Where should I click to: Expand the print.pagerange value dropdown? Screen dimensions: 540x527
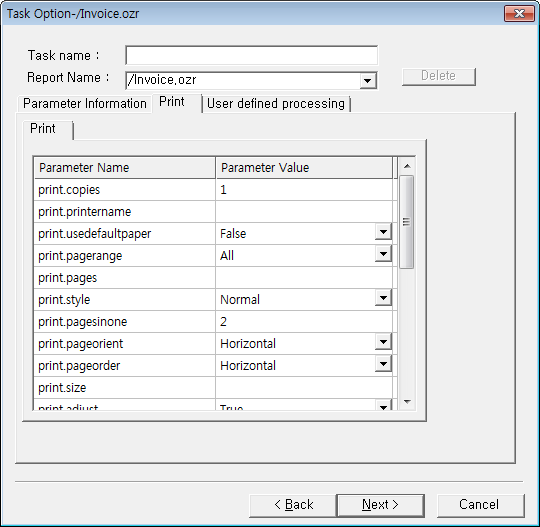(383, 254)
